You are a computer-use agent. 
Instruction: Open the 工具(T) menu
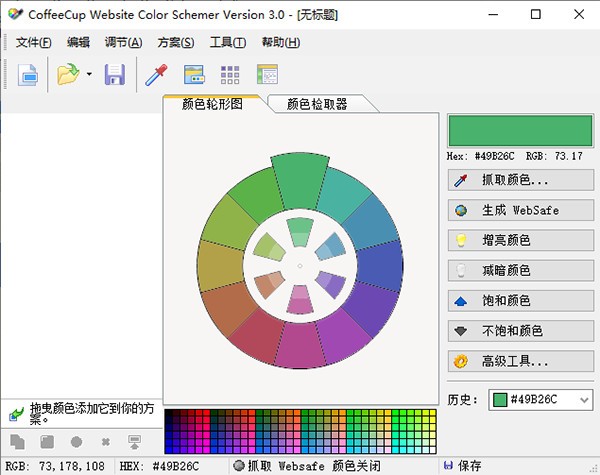[x=227, y=42]
